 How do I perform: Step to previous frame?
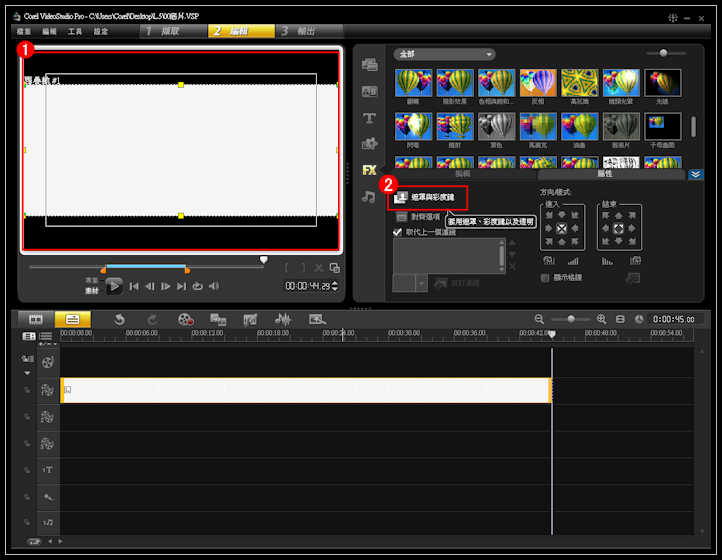[150, 286]
